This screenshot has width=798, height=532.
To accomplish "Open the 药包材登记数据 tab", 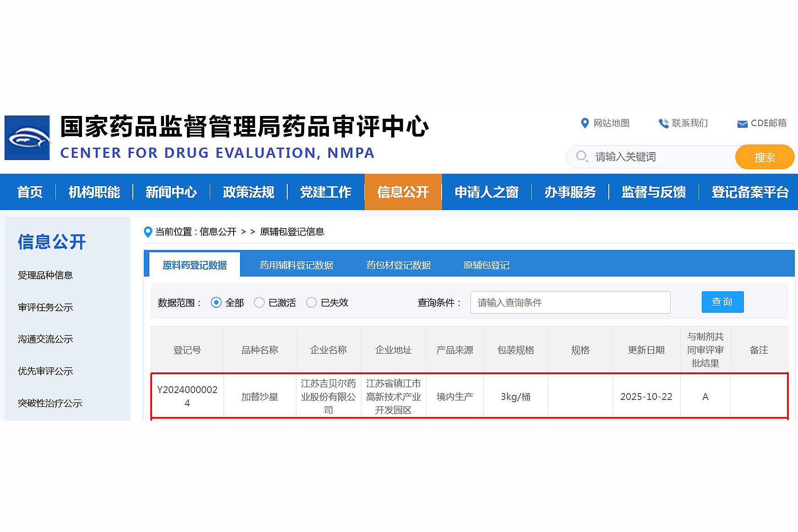I will point(398,265).
